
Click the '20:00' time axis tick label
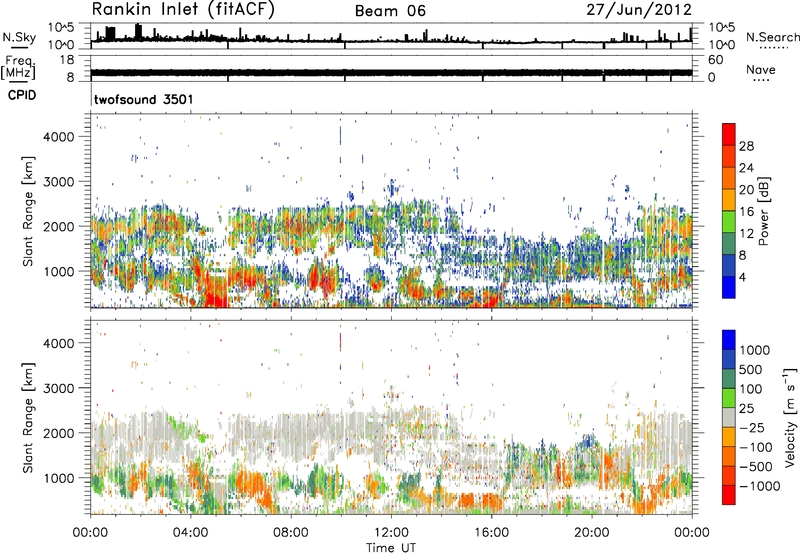click(591, 533)
